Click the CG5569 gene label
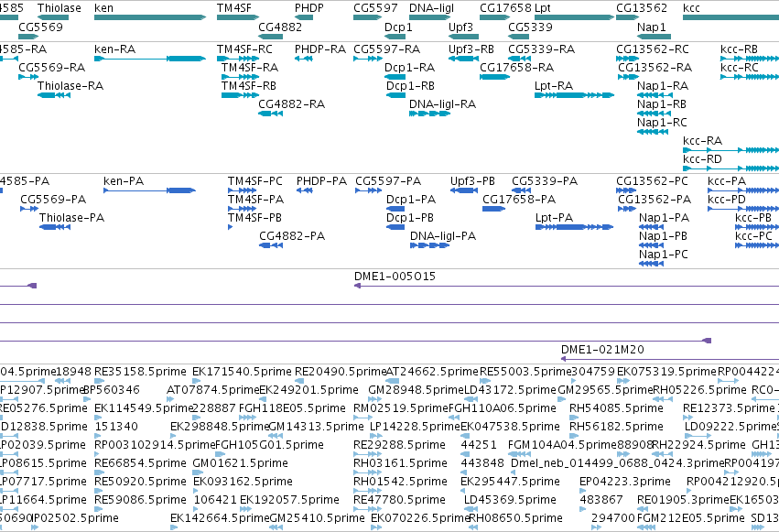 pos(41,27)
